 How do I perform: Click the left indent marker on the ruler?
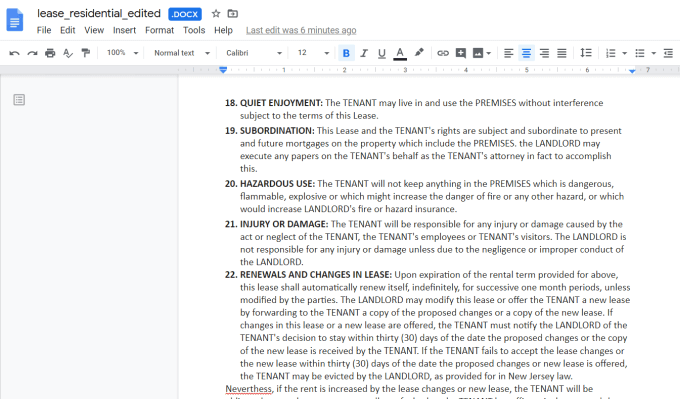pos(223,70)
